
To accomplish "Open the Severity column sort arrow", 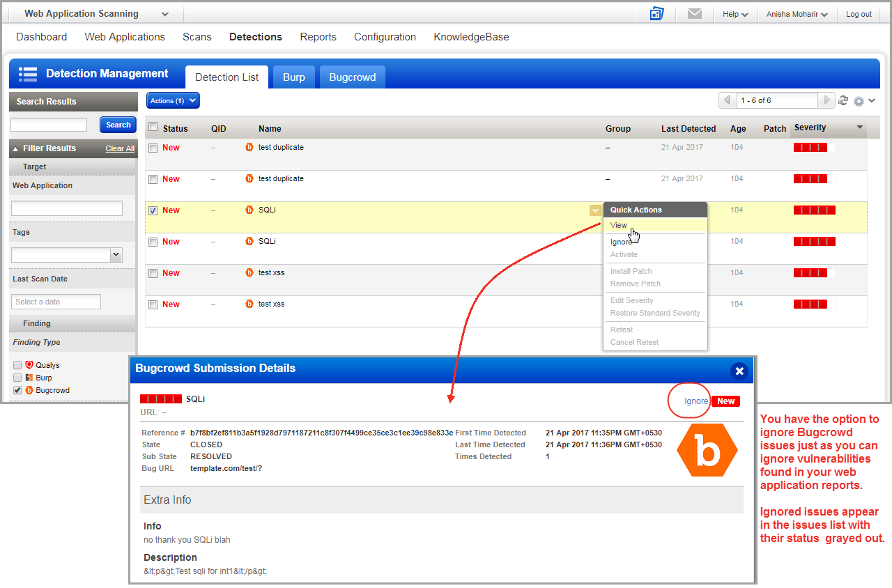I will (859, 127).
